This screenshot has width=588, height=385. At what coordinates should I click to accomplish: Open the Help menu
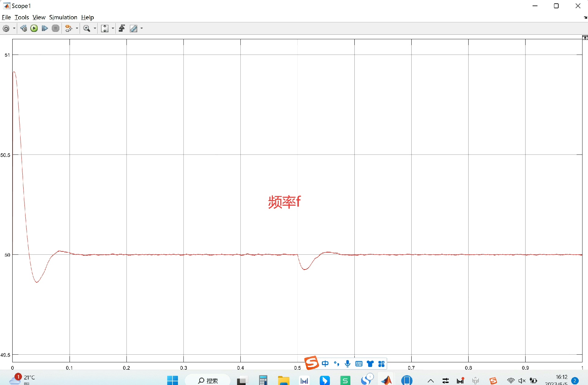click(x=88, y=17)
